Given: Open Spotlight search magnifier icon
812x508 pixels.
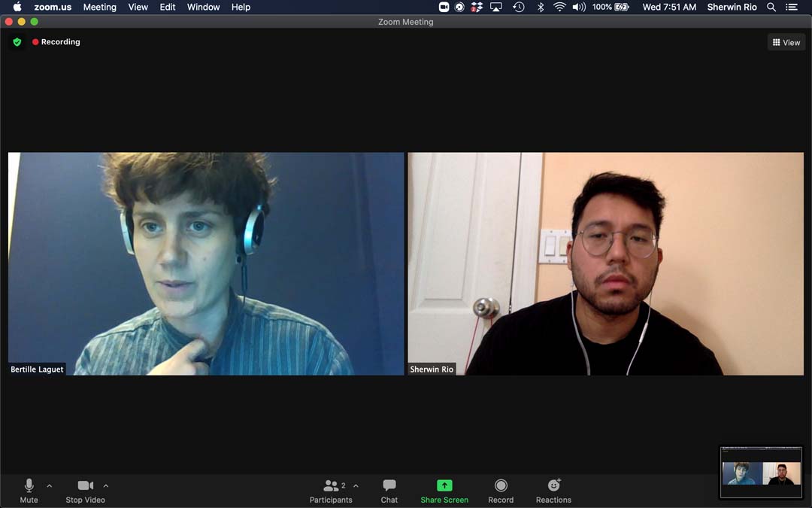Looking at the screenshot, I should coord(771,7).
